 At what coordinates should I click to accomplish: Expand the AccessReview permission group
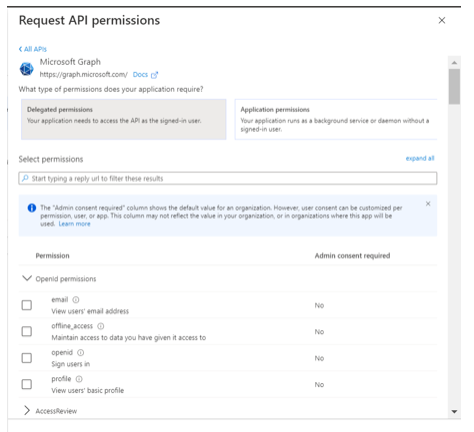(x=27, y=411)
